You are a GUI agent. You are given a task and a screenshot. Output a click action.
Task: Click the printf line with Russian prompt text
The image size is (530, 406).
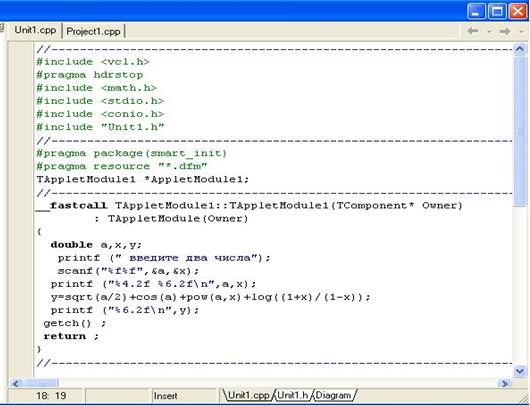pos(164,258)
